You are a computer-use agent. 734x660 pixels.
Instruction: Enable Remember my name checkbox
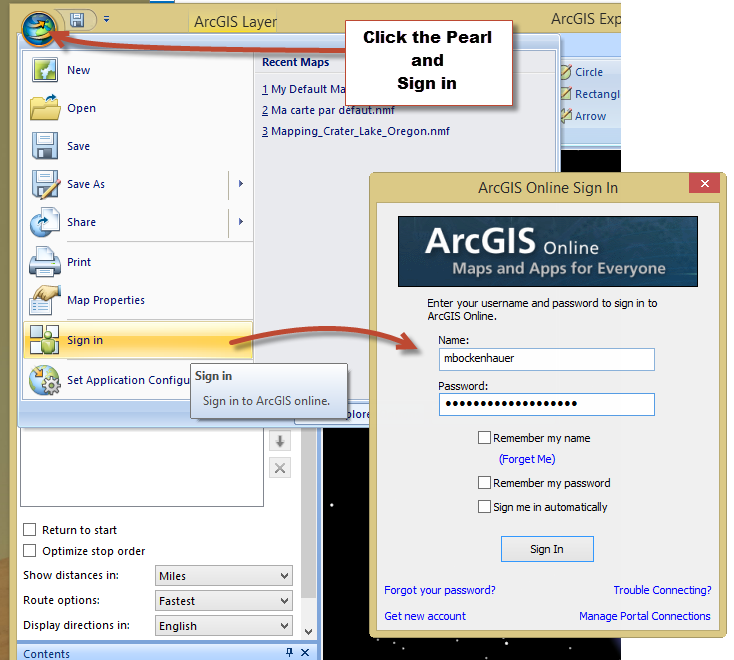tap(484, 438)
